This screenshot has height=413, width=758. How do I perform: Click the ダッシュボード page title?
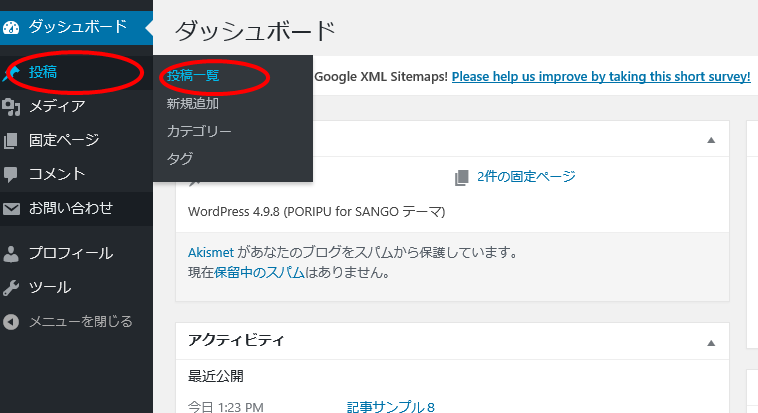[x=255, y=31]
